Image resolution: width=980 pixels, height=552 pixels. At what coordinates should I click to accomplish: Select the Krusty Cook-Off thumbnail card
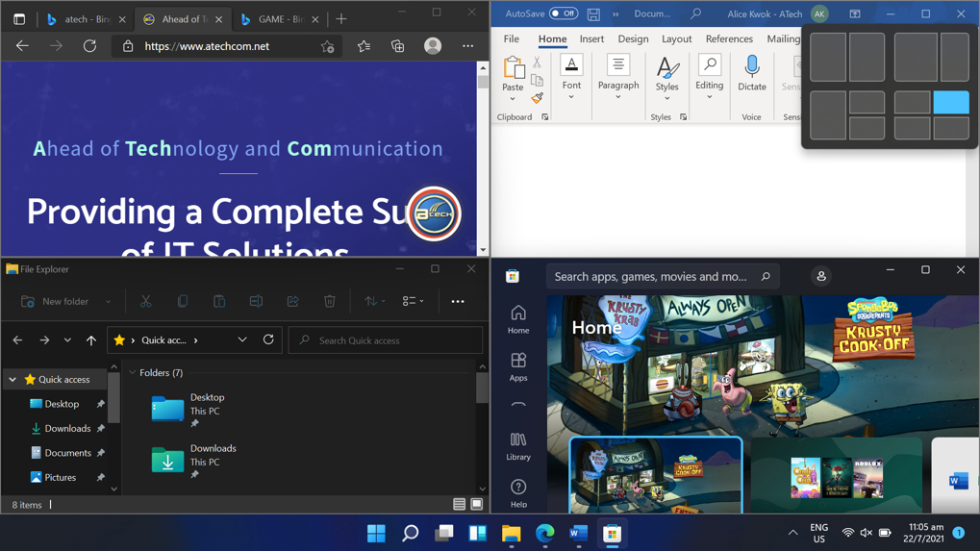tap(656, 475)
